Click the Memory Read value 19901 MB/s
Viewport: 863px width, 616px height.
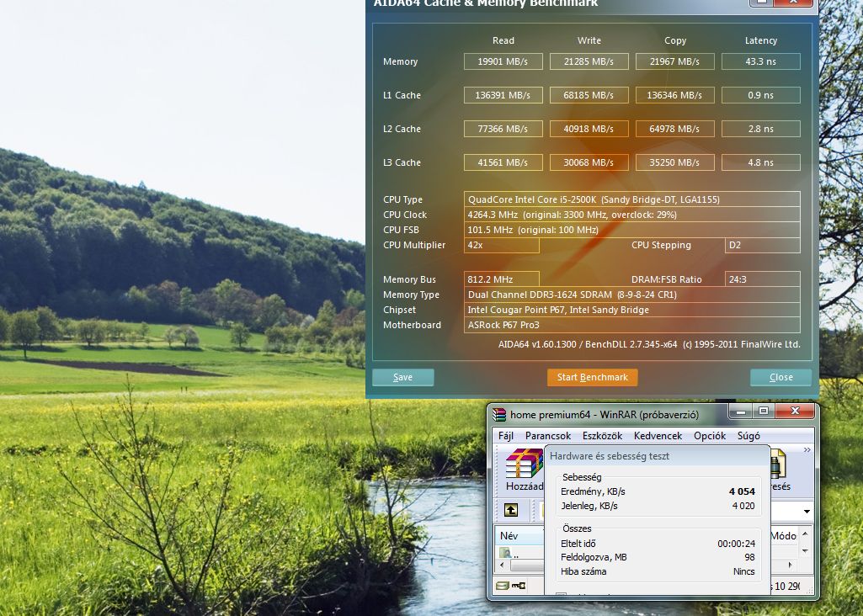coord(503,61)
